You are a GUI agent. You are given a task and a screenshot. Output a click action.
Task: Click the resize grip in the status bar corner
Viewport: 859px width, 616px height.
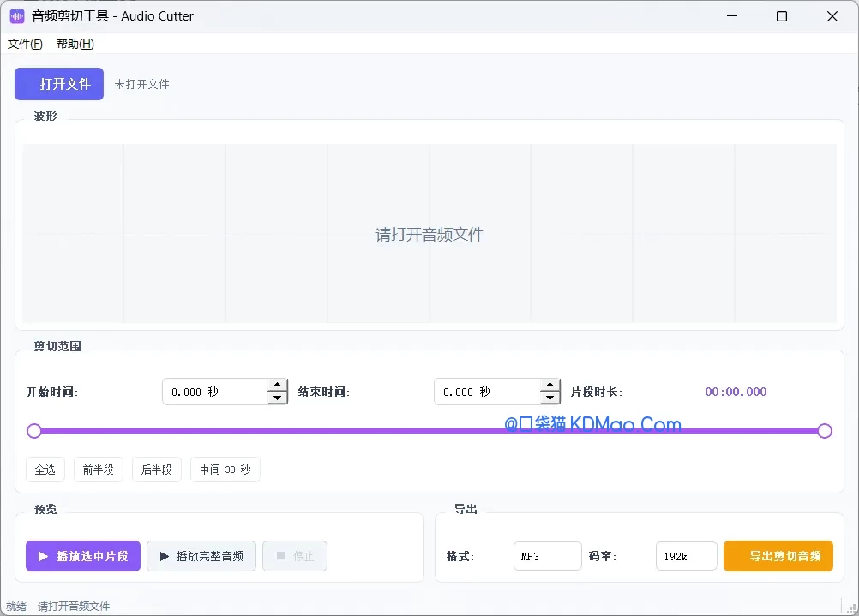[851, 607]
